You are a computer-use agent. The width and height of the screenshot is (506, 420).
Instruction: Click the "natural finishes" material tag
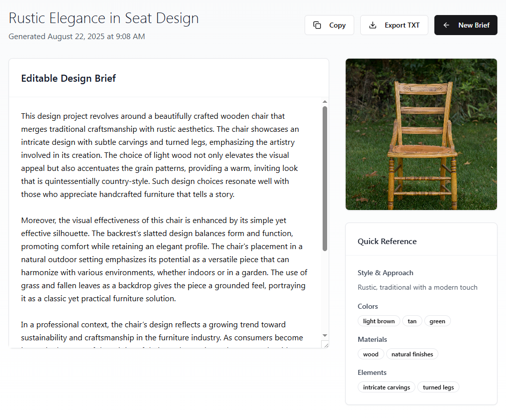pyautogui.click(x=412, y=354)
